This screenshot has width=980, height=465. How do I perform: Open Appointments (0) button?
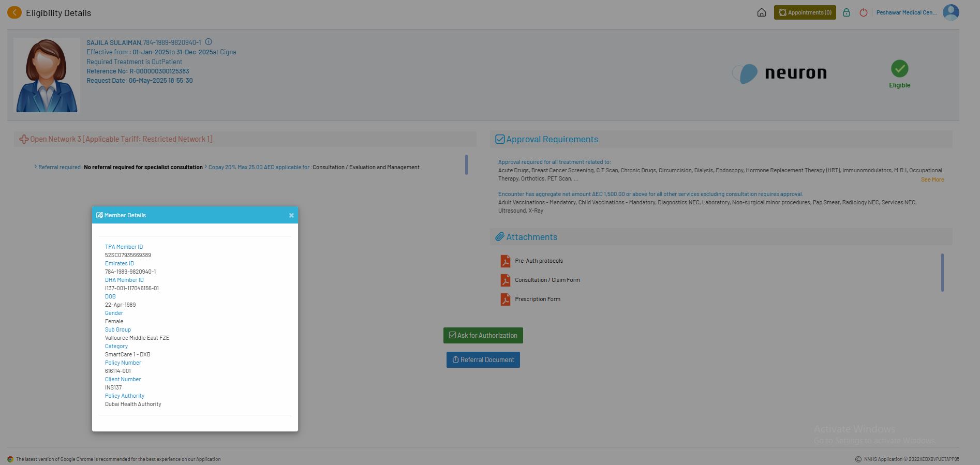805,12
